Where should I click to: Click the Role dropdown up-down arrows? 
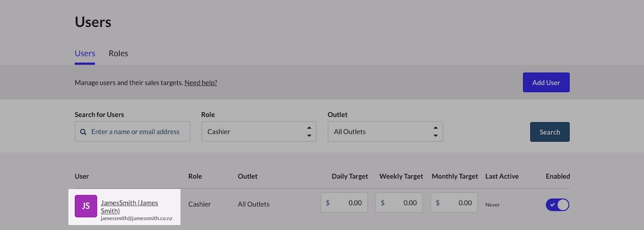point(309,132)
